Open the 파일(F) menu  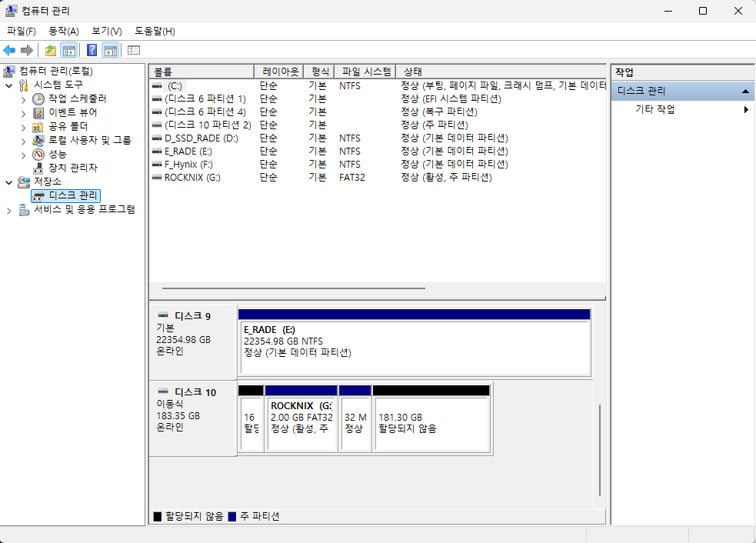click(22, 32)
